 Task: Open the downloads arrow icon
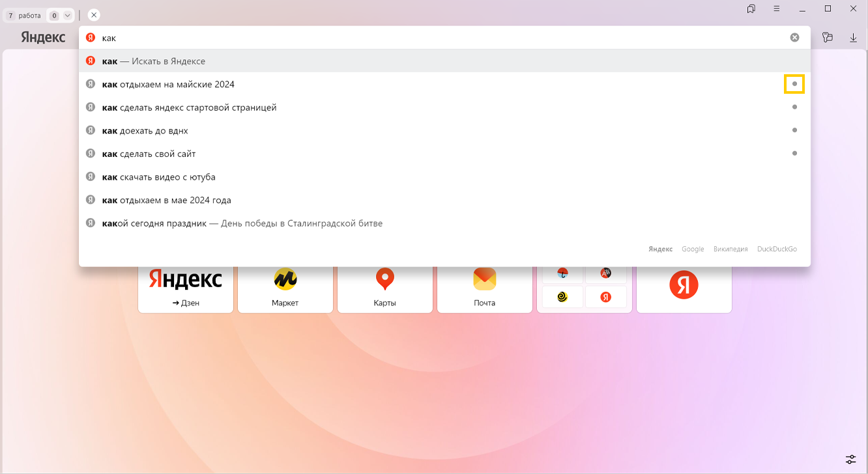coord(853,38)
